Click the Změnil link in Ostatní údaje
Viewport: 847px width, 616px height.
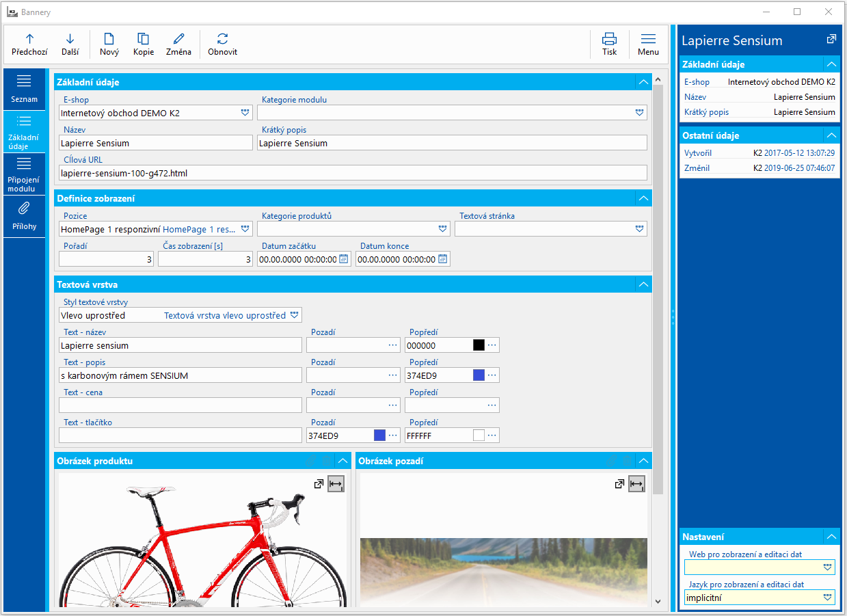(697, 168)
